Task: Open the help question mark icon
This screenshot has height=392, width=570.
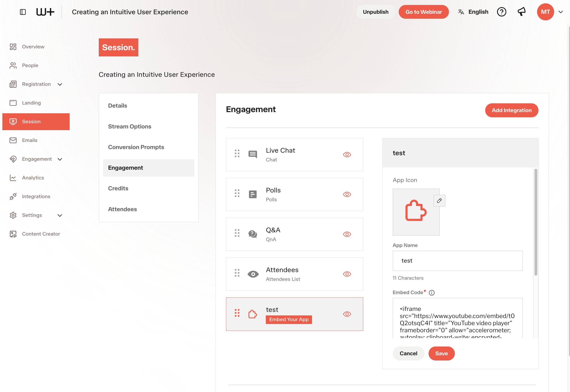Action: (x=502, y=12)
